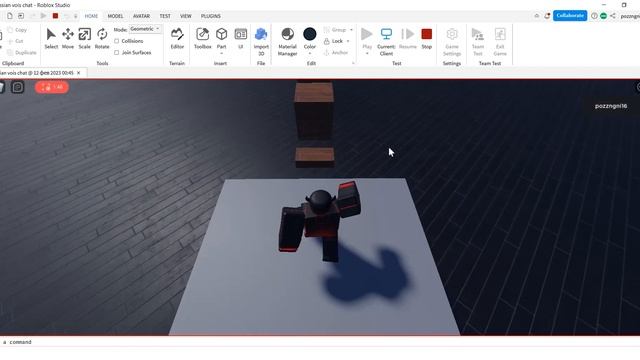Enable the Collisions checkbox
Viewport: 640px width, 360px height.
(x=117, y=41)
